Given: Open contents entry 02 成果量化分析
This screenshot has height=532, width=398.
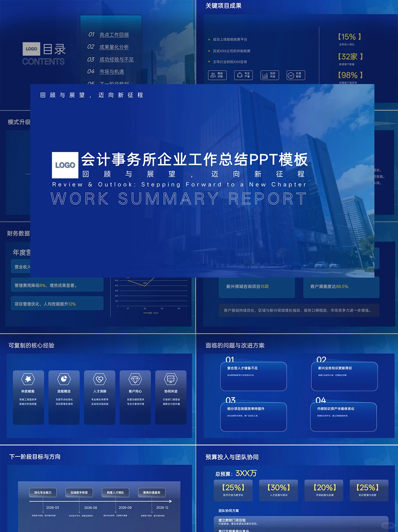Looking at the screenshot, I should tap(108, 47).
